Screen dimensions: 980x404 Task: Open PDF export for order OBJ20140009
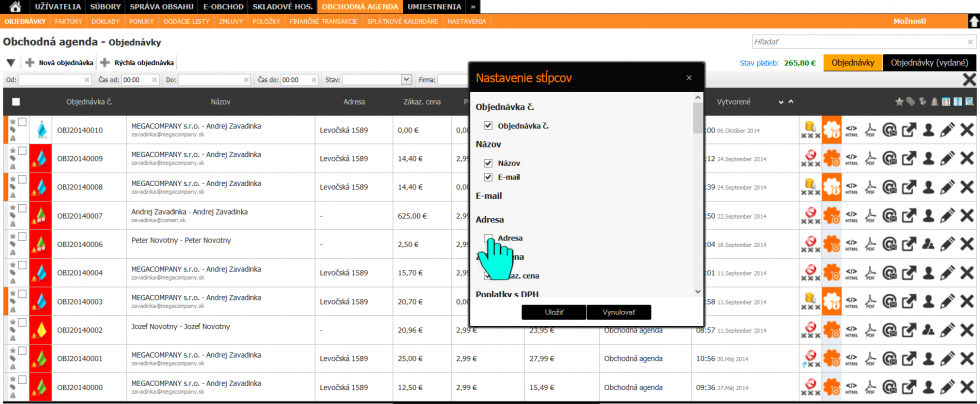coord(871,158)
